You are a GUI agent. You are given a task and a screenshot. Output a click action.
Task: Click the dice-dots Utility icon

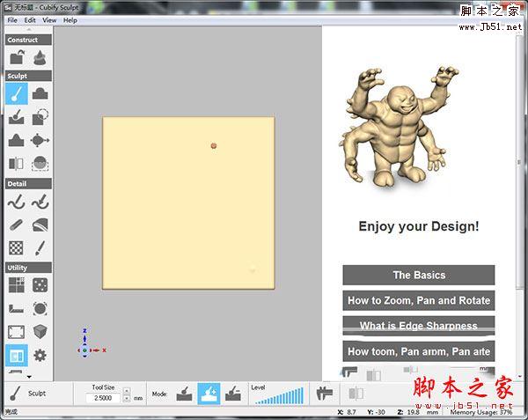[x=40, y=285]
